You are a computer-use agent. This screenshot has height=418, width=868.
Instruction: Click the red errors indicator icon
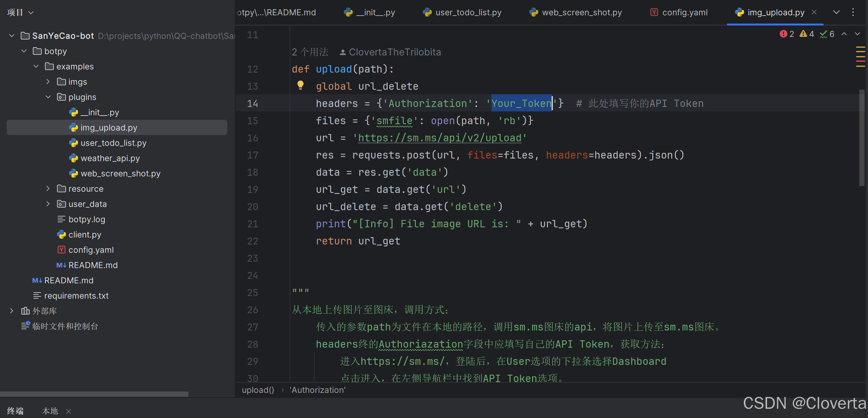point(783,34)
